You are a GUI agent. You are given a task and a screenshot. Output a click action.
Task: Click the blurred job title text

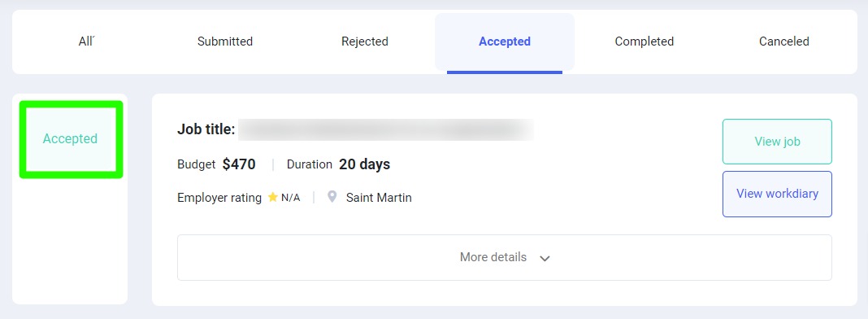(x=386, y=129)
